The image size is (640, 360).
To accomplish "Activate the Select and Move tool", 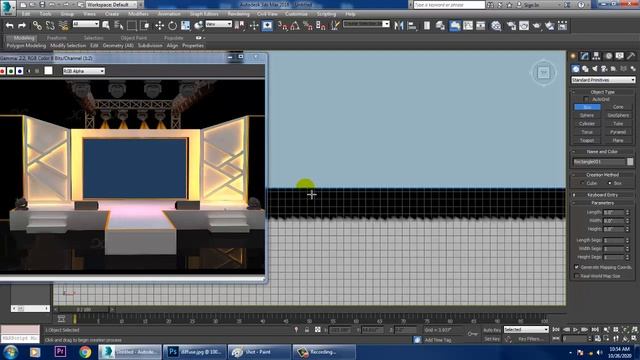I will click(x=159, y=26).
